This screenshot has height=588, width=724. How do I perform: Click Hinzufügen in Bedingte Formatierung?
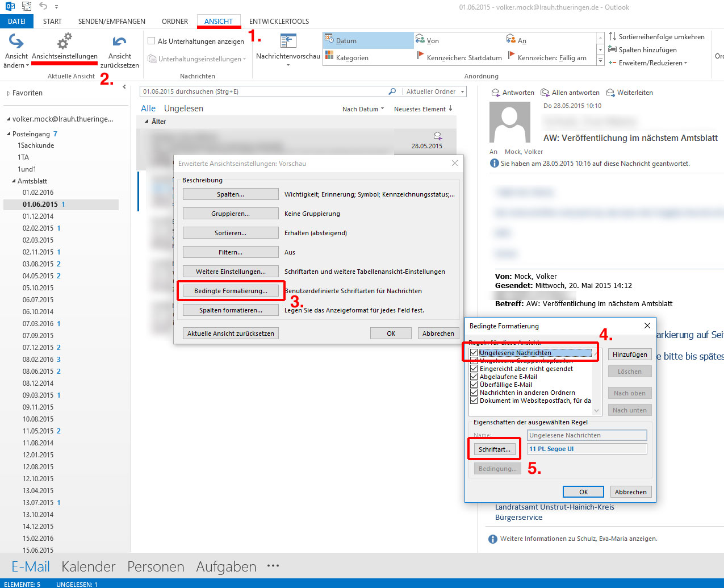[x=630, y=355]
